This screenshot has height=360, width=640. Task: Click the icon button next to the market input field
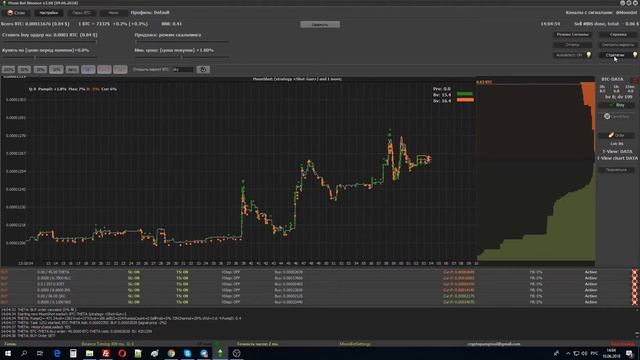[x=203, y=69]
